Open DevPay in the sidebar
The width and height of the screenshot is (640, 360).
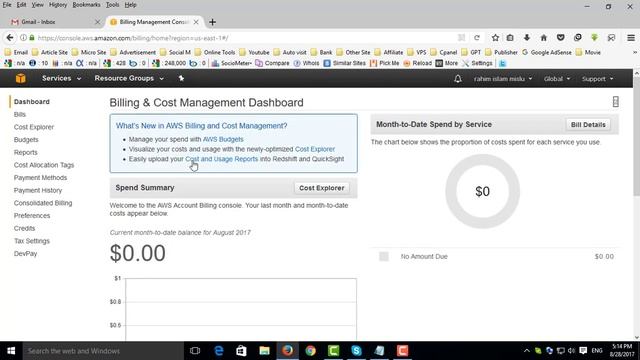25,253
